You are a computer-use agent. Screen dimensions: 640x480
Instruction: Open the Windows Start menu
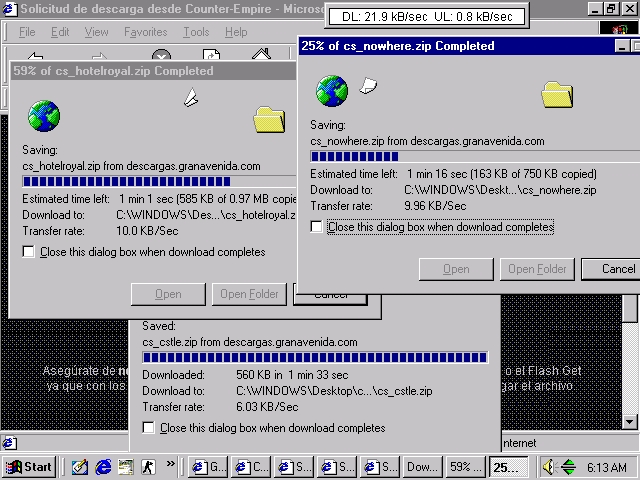[x=29, y=466]
